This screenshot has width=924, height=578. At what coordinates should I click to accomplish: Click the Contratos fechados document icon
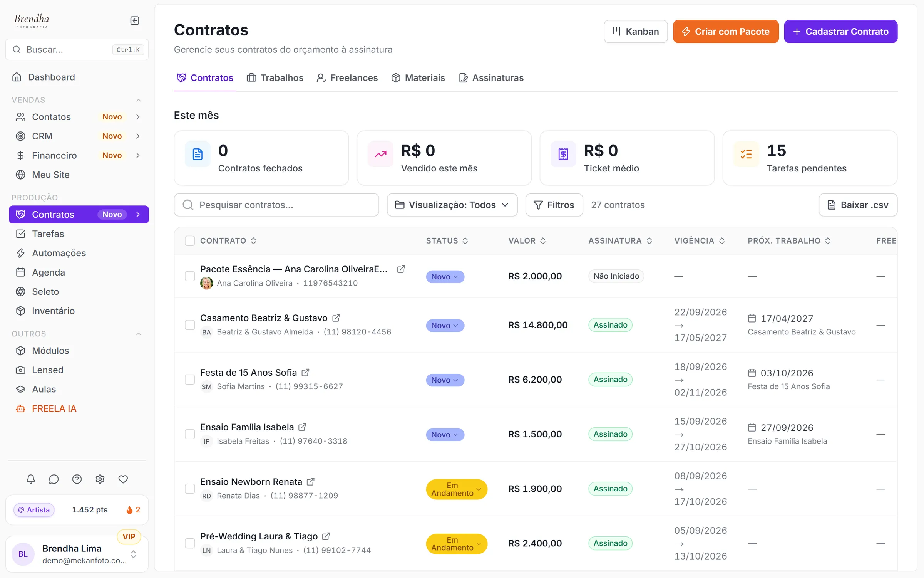[x=198, y=154]
